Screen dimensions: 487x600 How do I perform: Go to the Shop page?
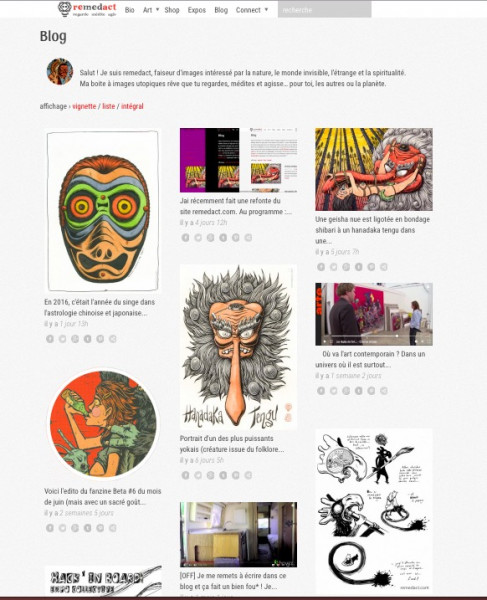[172, 10]
